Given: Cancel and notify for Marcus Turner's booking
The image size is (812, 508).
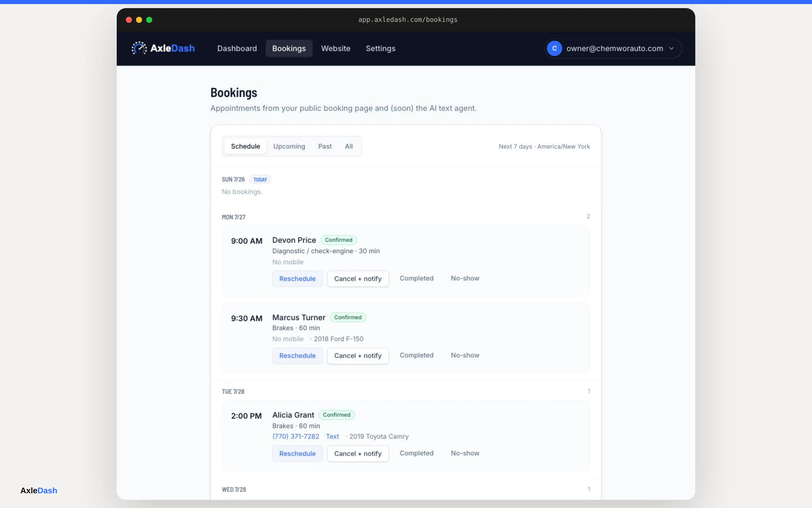Looking at the screenshot, I should point(358,355).
